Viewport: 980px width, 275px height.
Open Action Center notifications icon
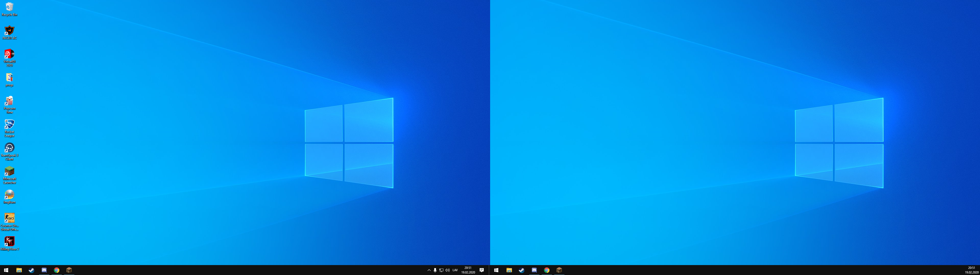482,270
